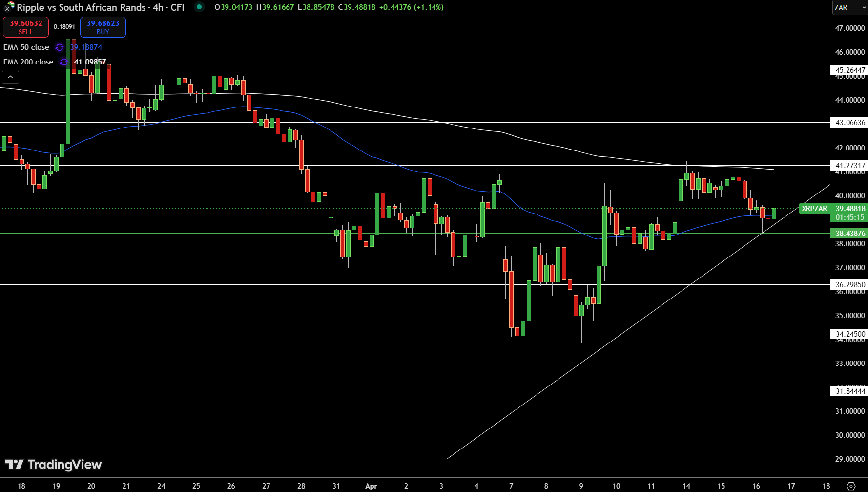Viewport: 868px width, 492px height.
Task: Click the blue BUY price button
Action: 103,27
